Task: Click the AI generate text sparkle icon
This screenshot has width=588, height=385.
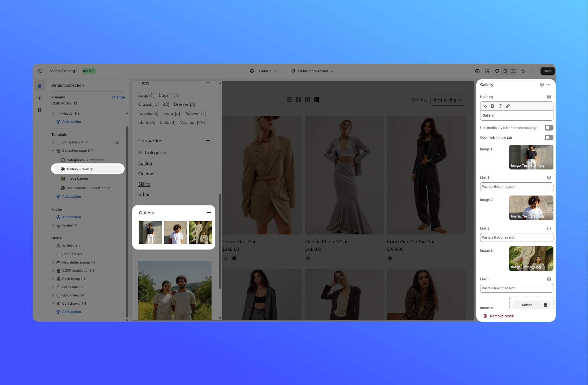Action: (x=485, y=106)
